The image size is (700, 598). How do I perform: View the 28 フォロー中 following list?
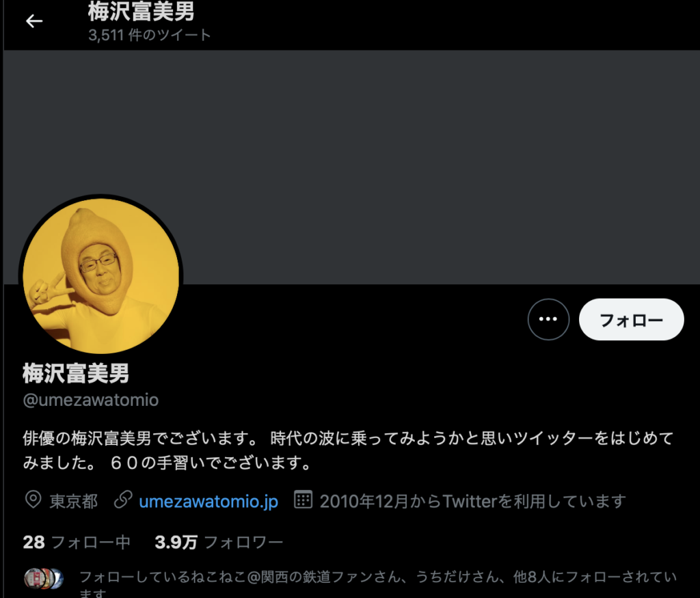[x=77, y=542]
